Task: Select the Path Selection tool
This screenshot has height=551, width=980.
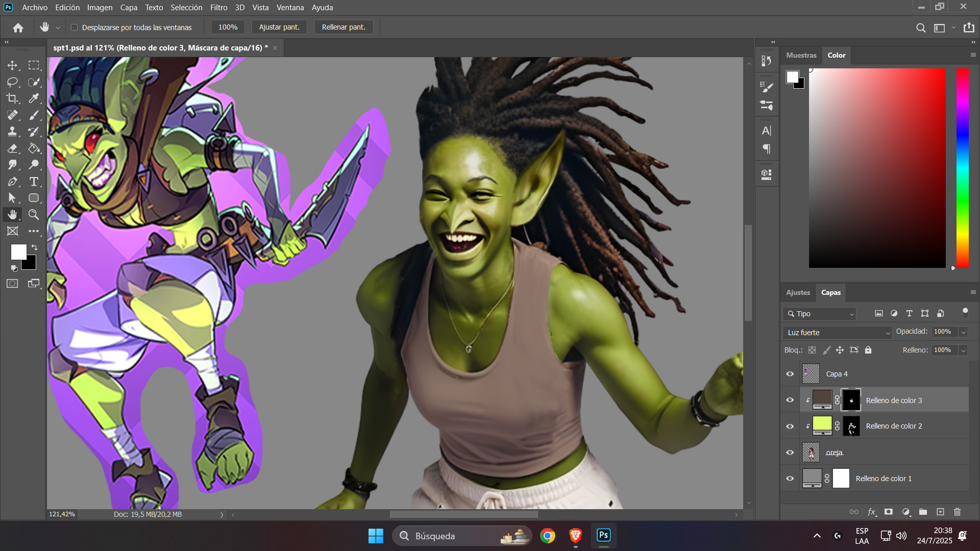Action: (12, 198)
